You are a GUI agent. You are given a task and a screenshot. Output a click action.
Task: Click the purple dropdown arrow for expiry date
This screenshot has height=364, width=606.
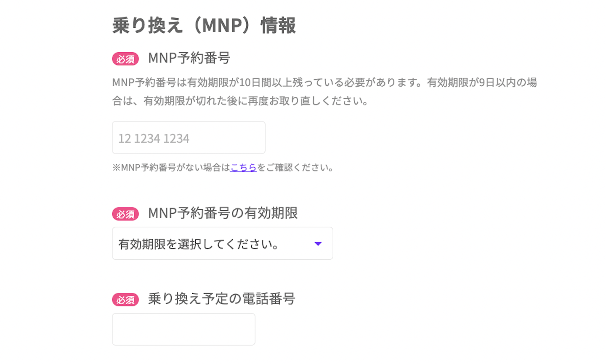click(x=319, y=243)
